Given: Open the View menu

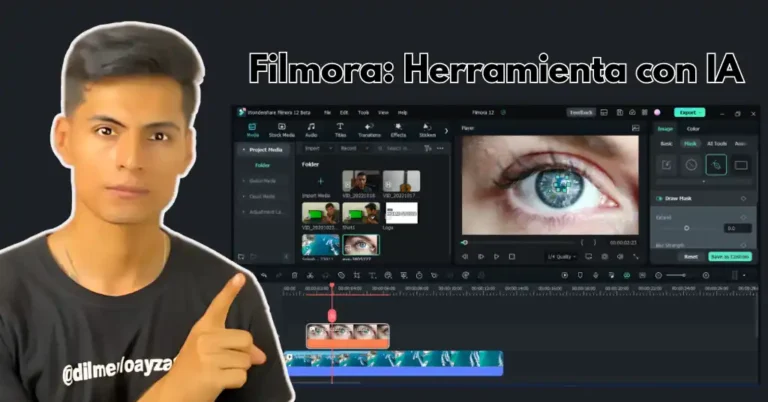Looking at the screenshot, I should [x=383, y=113].
